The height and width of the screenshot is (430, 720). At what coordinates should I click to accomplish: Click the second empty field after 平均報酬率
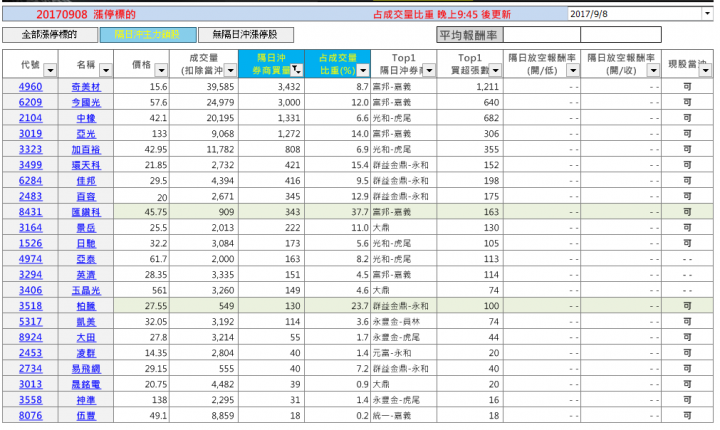click(621, 35)
